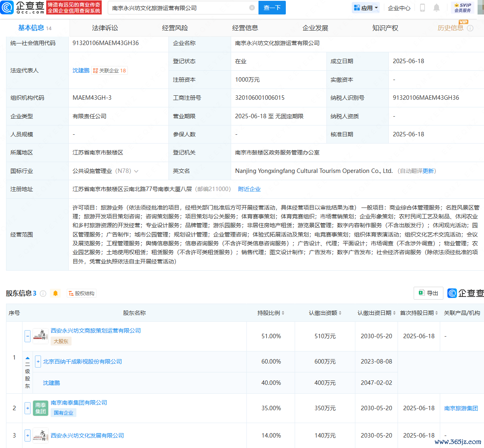Clear the search box with the X icon
Viewport: 484px width, 448px height.
[252, 8]
